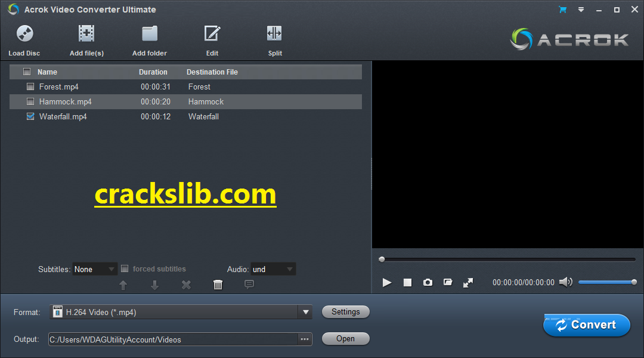The height and width of the screenshot is (358, 644).
Task: Click the destination name Waterfall
Action: [x=203, y=117]
